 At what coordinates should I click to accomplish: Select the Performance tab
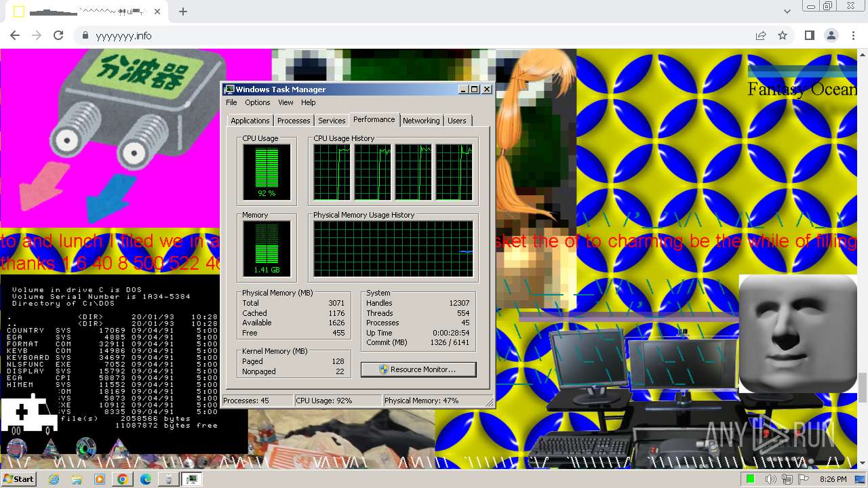(374, 119)
